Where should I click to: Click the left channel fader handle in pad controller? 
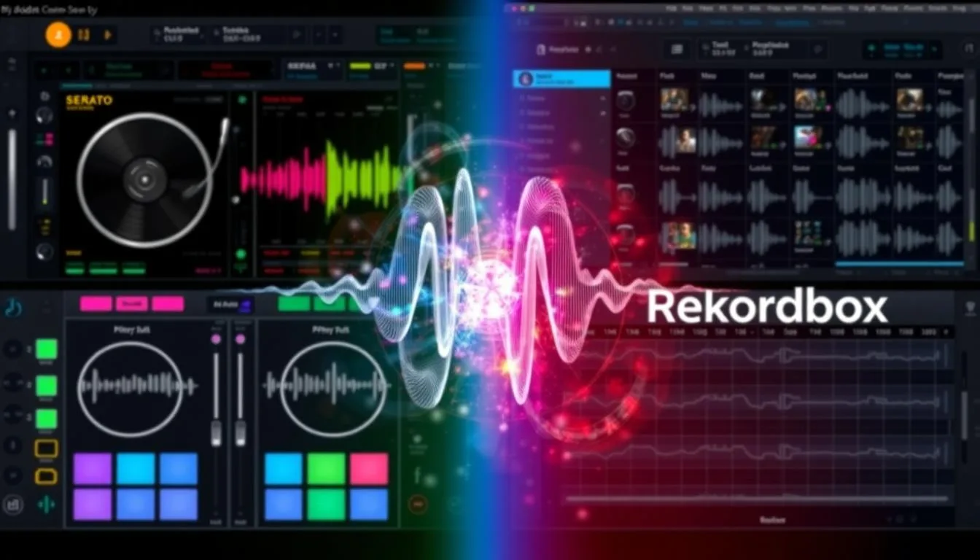(x=216, y=432)
